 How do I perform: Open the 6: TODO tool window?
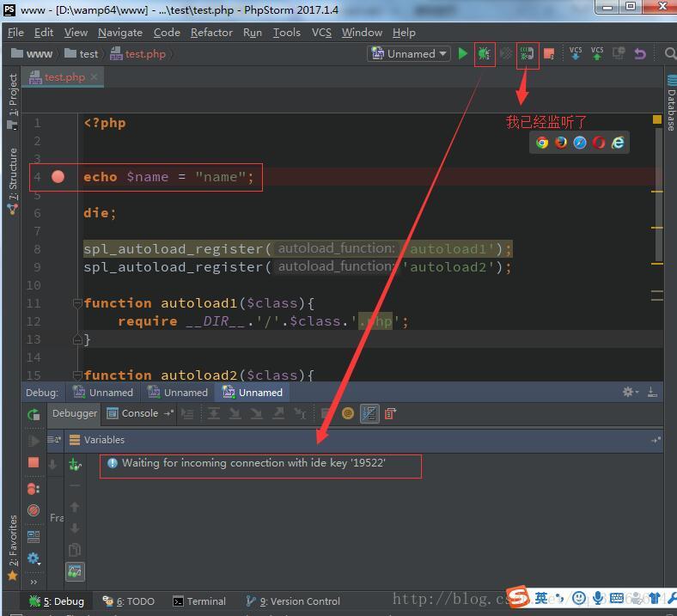click(128, 601)
